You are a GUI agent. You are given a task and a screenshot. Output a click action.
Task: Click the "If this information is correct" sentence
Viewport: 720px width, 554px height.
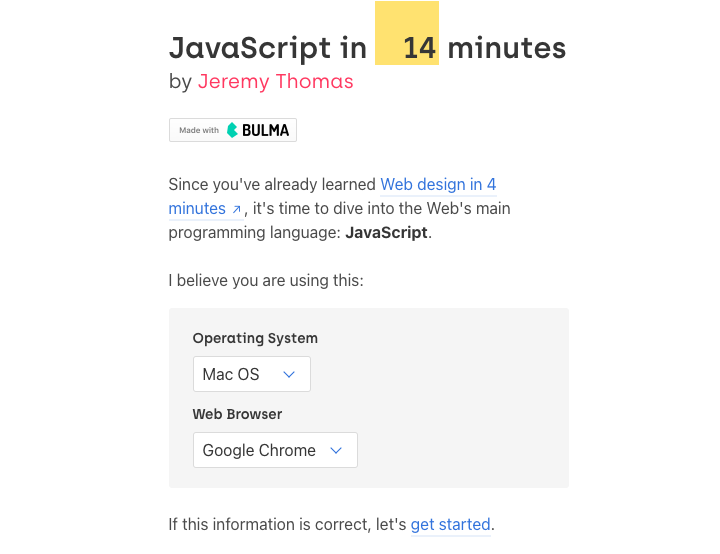(x=287, y=524)
